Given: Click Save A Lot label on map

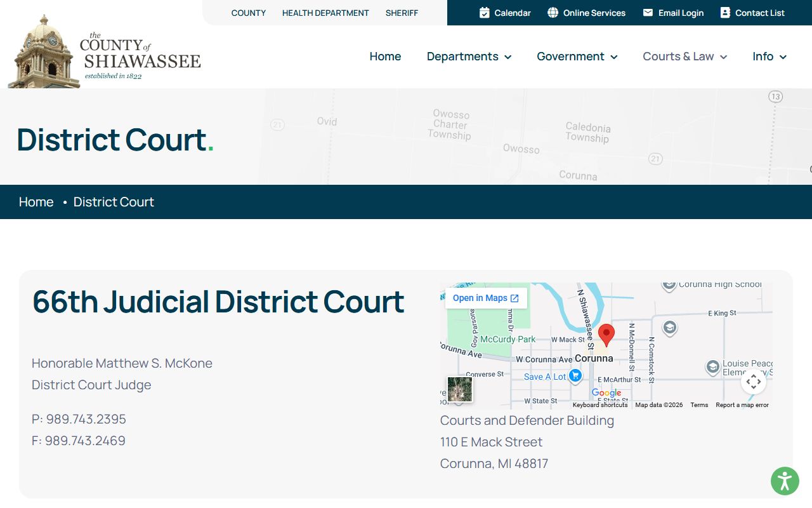Looking at the screenshot, I should (545, 377).
